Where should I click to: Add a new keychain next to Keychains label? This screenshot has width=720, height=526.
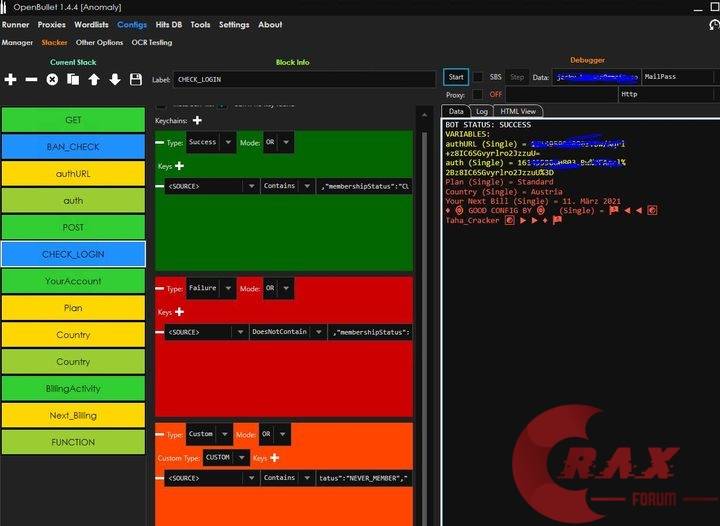pyautogui.click(x=197, y=120)
